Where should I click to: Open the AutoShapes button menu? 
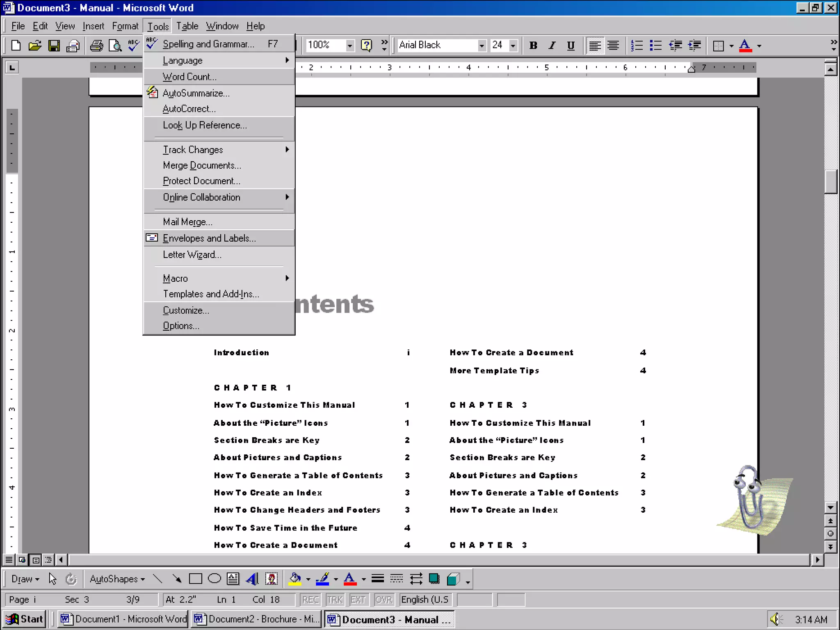[x=117, y=579]
